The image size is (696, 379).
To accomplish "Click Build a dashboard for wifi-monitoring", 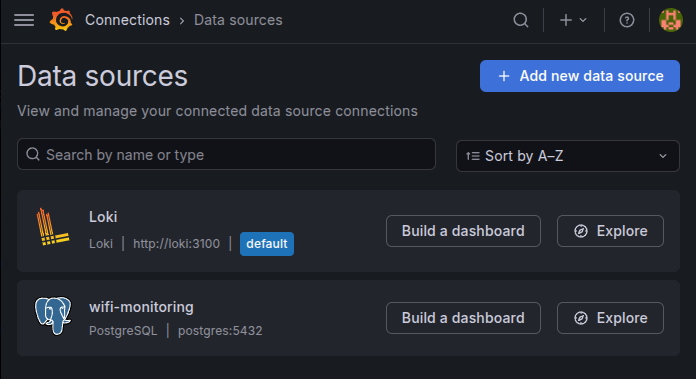I will (463, 318).
